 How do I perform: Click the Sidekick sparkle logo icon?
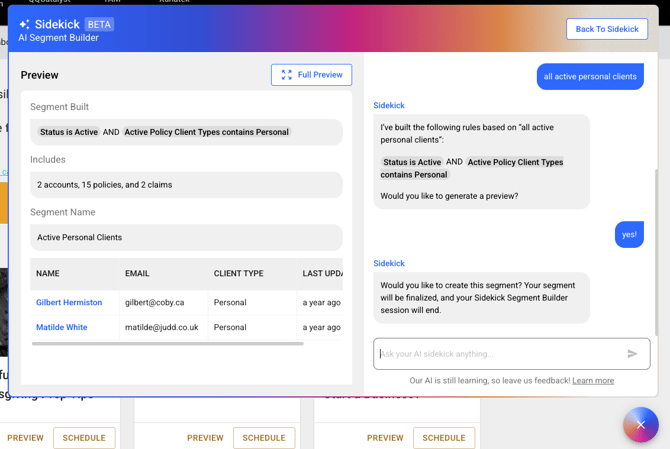tap(24, 24)
